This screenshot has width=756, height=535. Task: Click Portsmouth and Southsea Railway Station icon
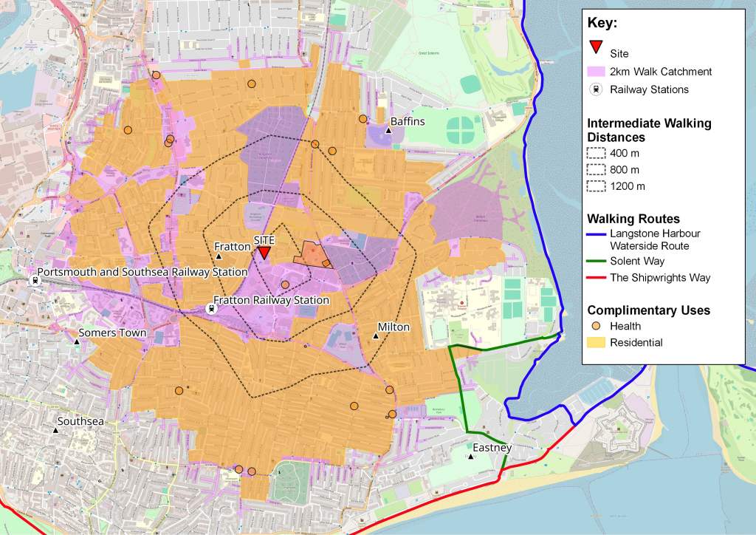tap(33, 280)
